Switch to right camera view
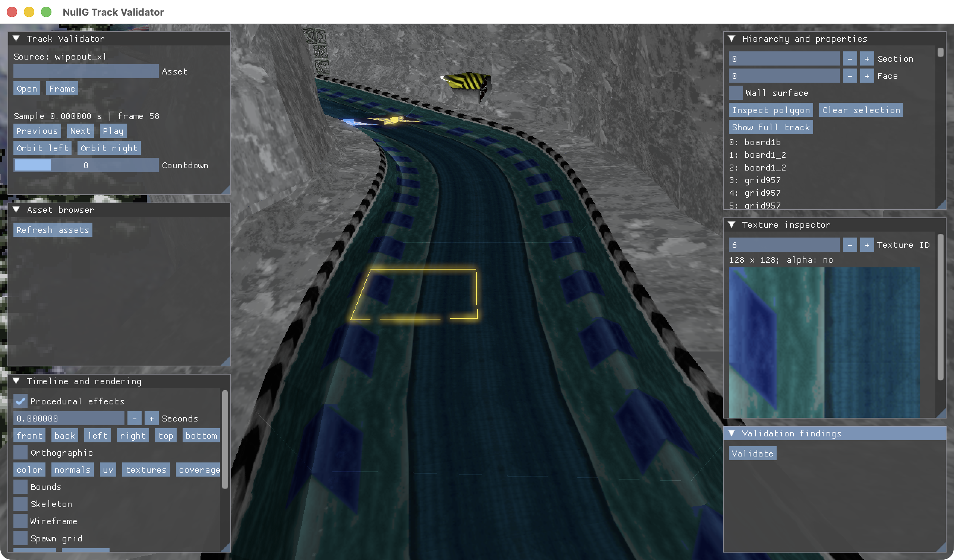954x560 pixels. pyautogui.click(x=133, y=436)
